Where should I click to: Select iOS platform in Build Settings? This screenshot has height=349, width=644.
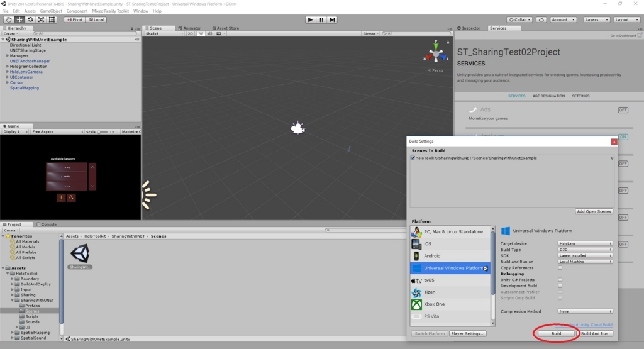point(450,244)
